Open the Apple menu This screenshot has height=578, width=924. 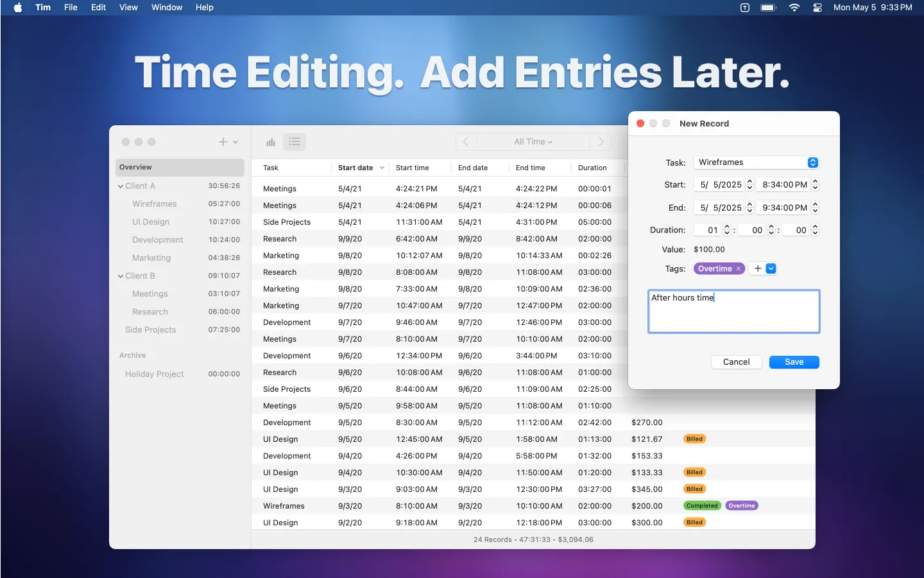18,8
